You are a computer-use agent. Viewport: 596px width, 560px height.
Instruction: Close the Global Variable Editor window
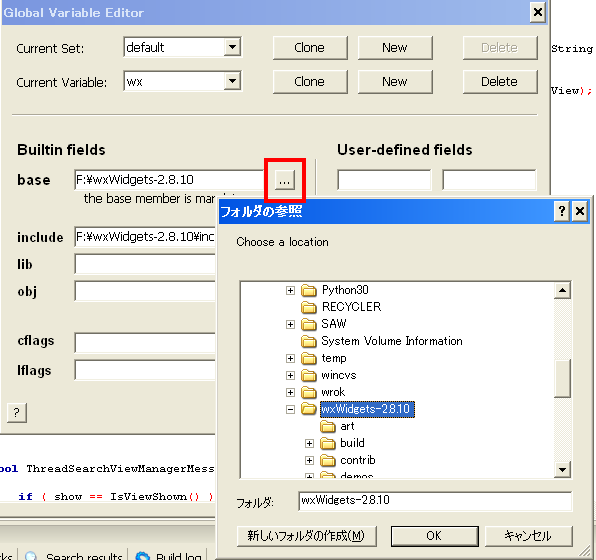537,12
